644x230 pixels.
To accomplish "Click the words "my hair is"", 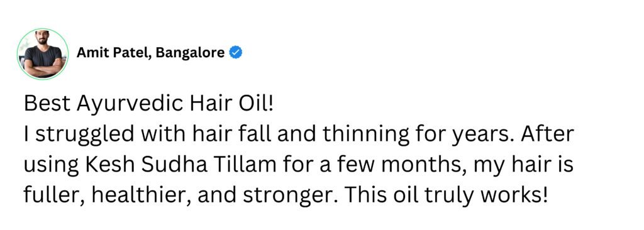I will coord(523,165).
